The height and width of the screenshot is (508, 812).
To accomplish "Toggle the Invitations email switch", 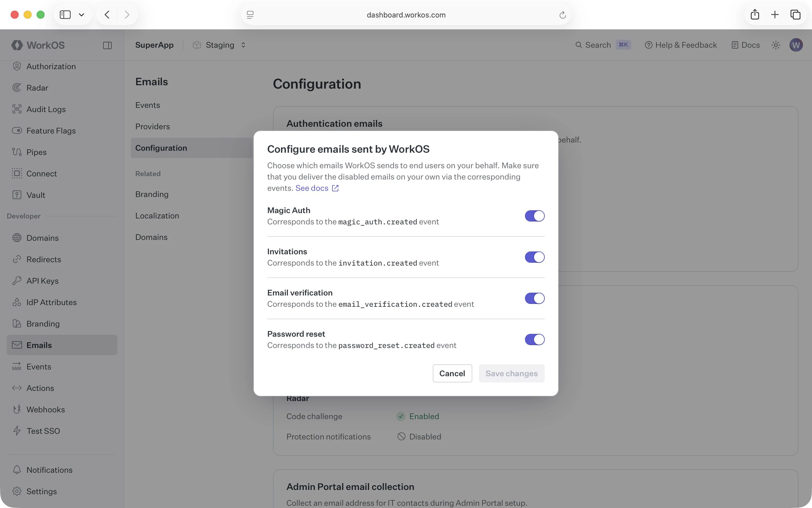I will pos(535,257).
